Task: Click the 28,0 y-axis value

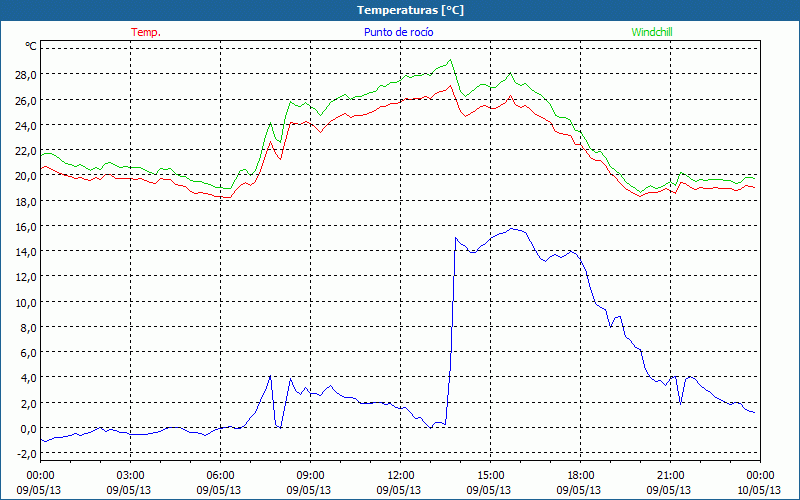Action: (x=26, y=75)
